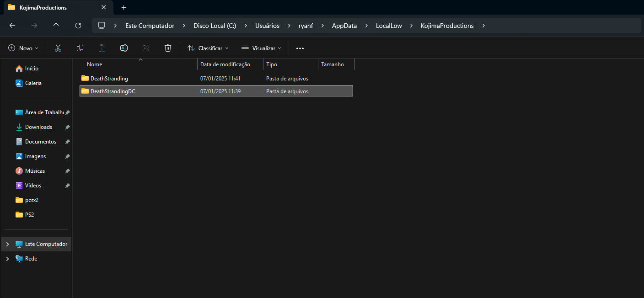Viewport: 644px width, 298px height.
Task: Click Este Computador breadcrumb
Action: [150, 26]
